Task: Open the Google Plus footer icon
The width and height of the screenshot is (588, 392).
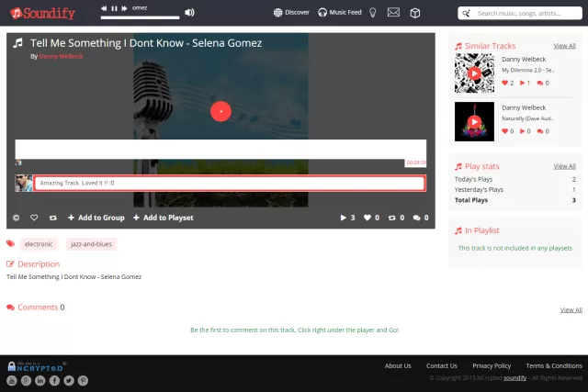Action: (26, 381)
